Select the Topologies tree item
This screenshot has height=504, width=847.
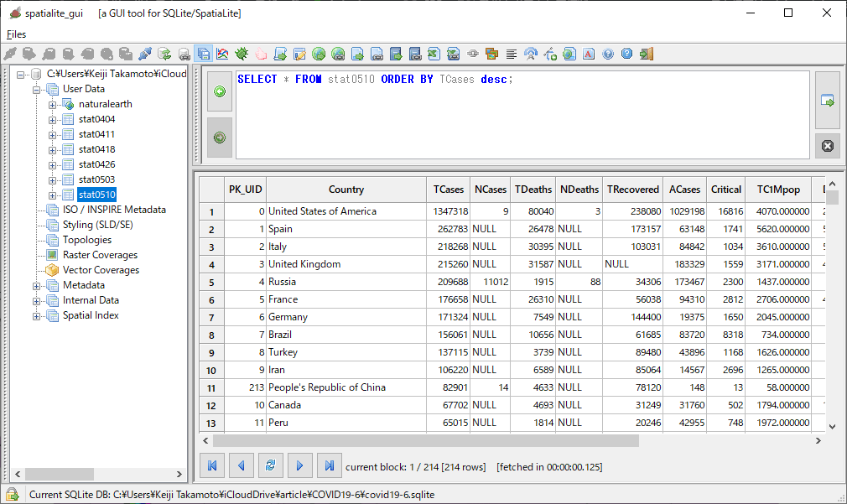point(87,240)
